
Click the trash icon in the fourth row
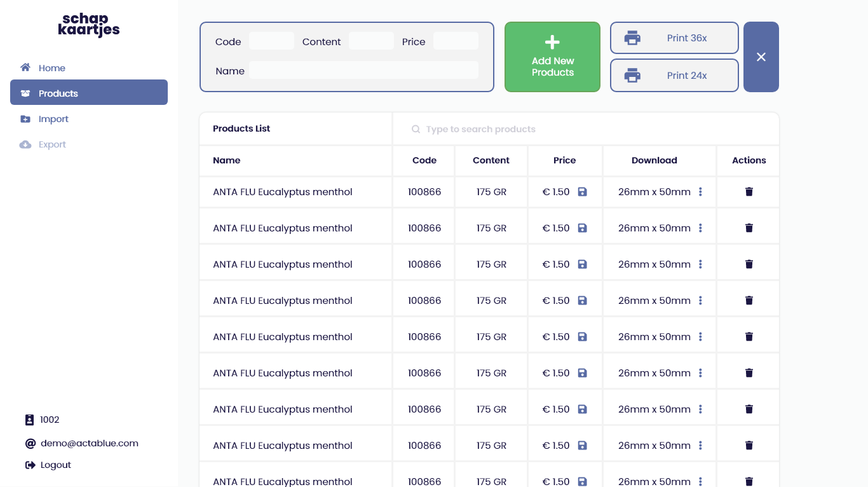pyautogui.click(x=749, y=300)
